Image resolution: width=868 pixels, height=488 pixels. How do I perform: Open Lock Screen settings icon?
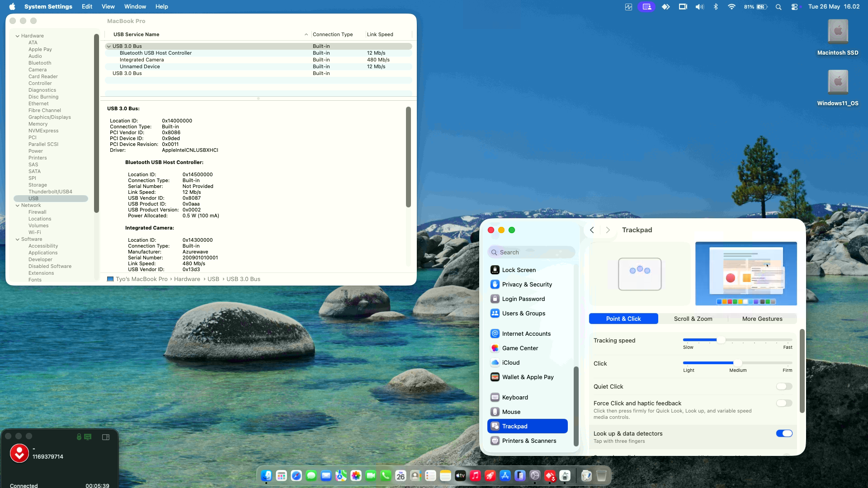(x=495, y=270)
